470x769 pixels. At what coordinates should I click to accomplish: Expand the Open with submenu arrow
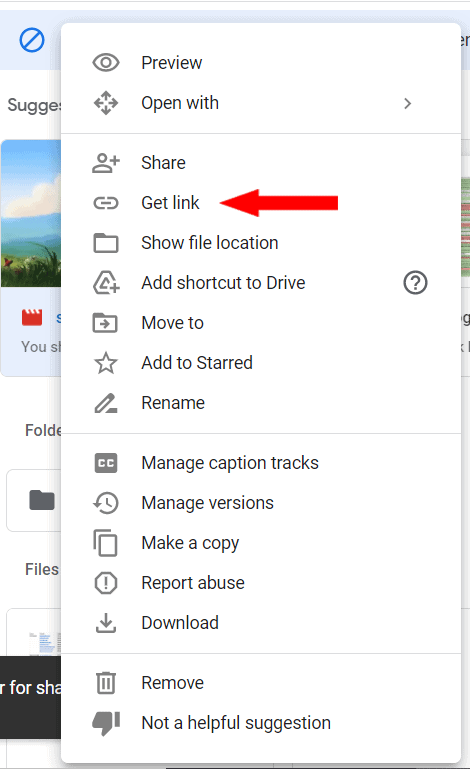click(x=407, y=103)
